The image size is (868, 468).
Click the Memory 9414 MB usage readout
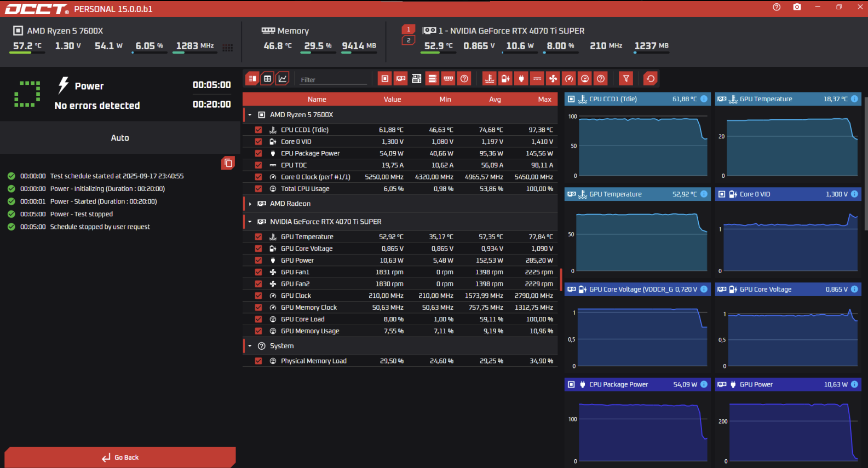pos(359,46)
